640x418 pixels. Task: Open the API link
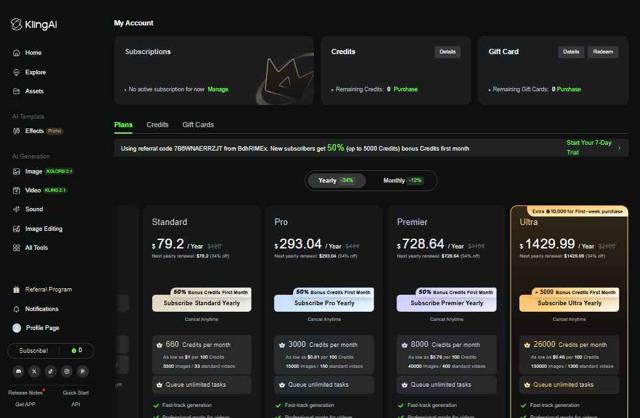pos(76,404)
